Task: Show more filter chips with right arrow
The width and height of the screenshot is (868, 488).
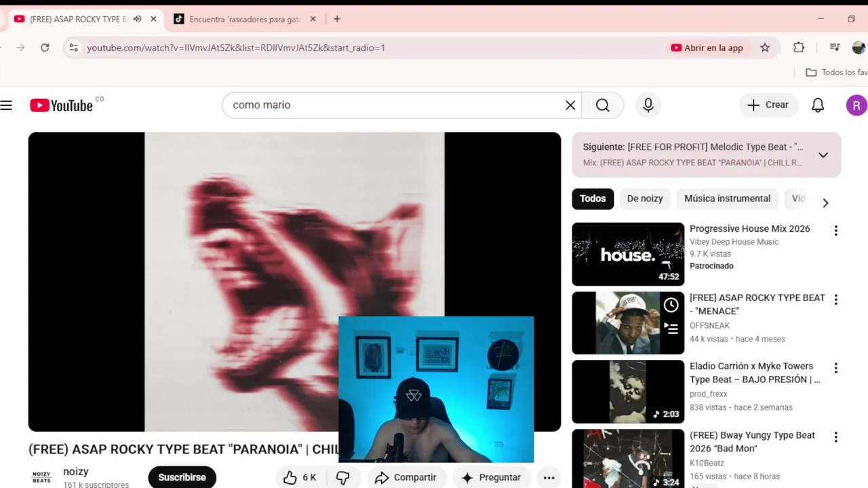Action: pyautogui.click(x=825, y=203)
